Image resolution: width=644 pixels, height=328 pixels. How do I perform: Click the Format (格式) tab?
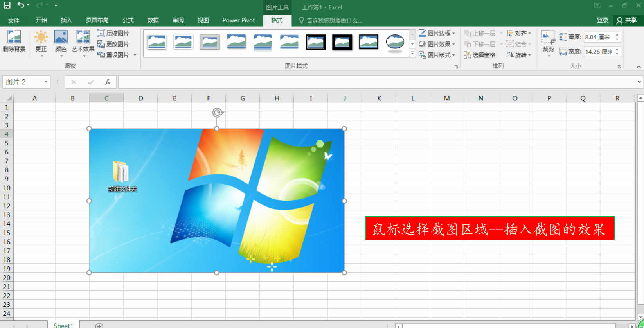point(277,20)
